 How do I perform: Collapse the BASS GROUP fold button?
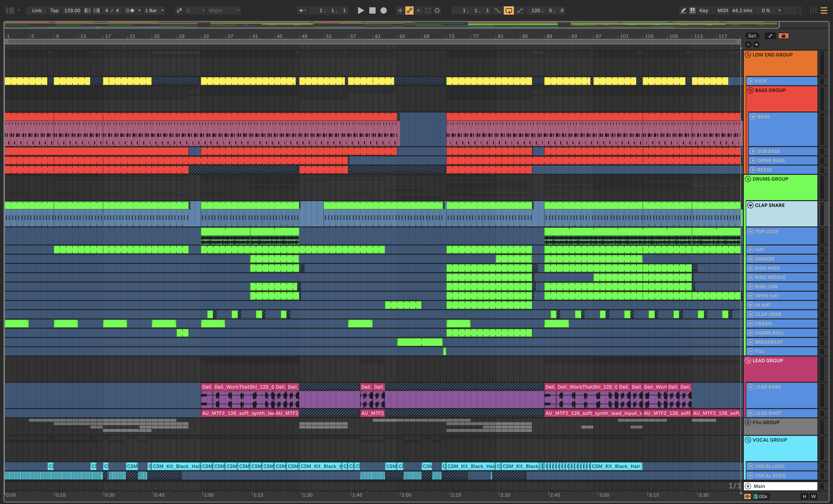coord(750,90)
